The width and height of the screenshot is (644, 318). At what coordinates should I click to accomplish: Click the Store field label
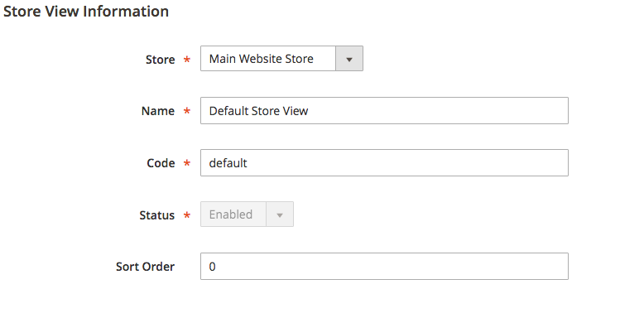161,60
